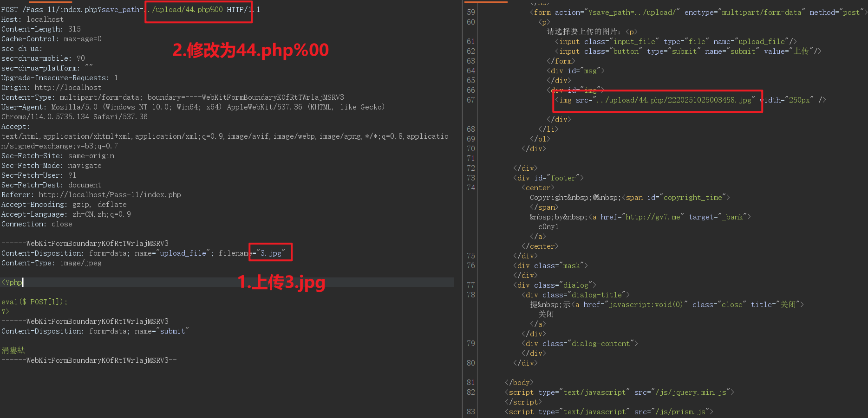The width and height of the screenshot is (868, 418).
Task: Click the input_file input tag on line 61
Action: coord(676,41)
